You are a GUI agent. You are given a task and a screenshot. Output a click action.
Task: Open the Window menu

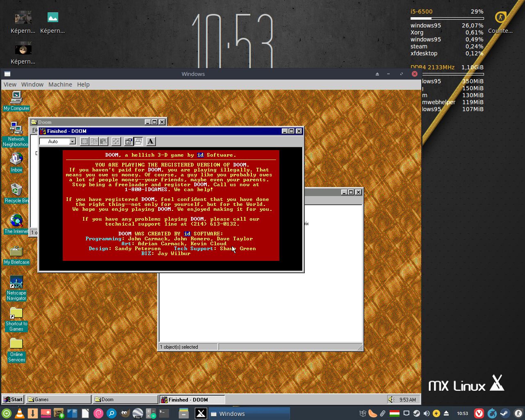point(32,84)
